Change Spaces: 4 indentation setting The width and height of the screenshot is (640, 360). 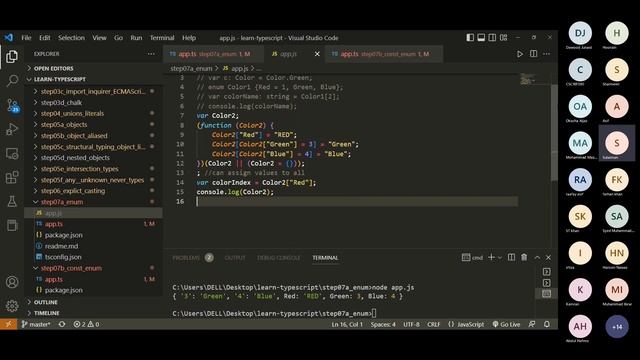coord(383,324)
